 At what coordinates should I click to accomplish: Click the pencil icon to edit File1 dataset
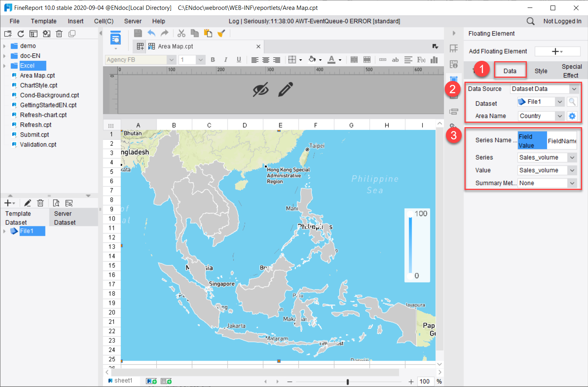click(27, 203)
